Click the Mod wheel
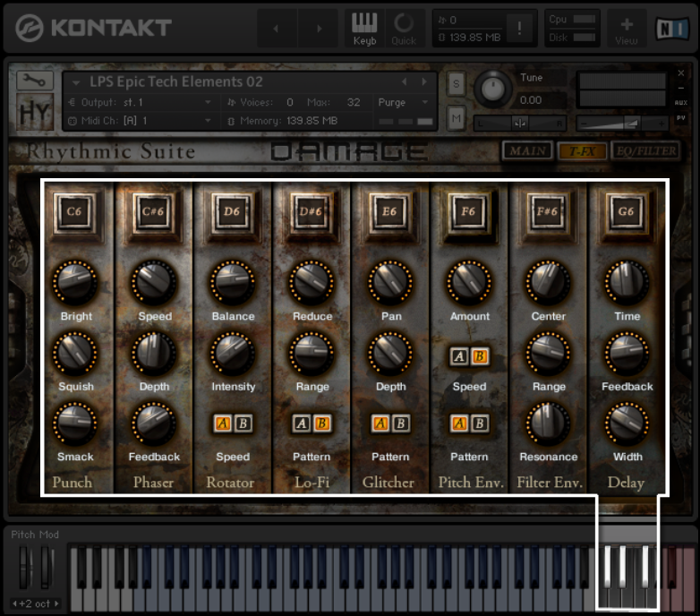Image resolution: width=700 pixels, height=616 pixels. [x=46, y=567]
